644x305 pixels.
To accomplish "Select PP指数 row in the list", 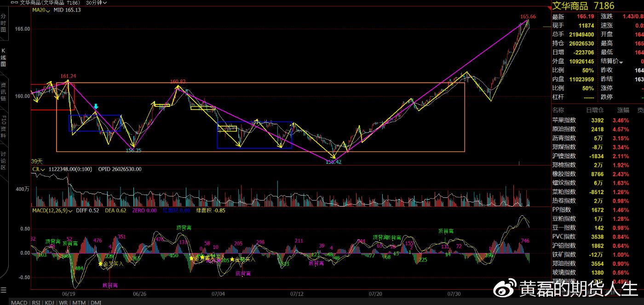I will [598, 210].
